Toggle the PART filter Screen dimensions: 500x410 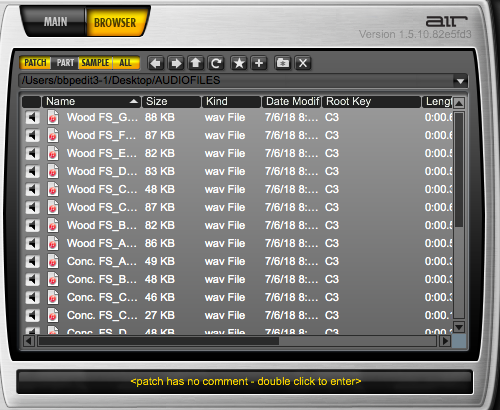pos(65,63)
